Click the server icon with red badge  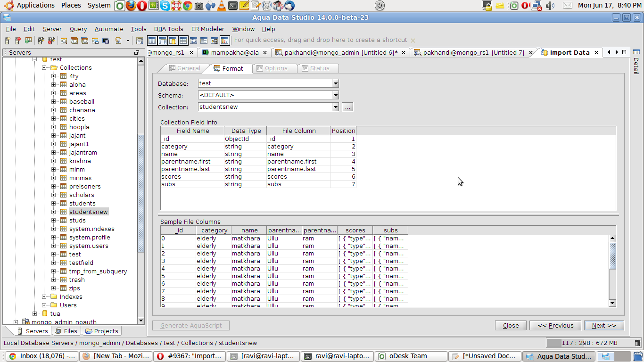pyautogui.click(x=18, y=41)
